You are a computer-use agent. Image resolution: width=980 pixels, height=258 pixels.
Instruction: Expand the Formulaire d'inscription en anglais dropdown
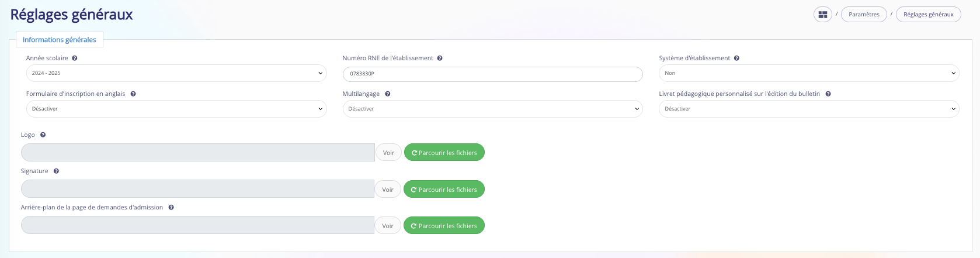(x=176, y=109)
